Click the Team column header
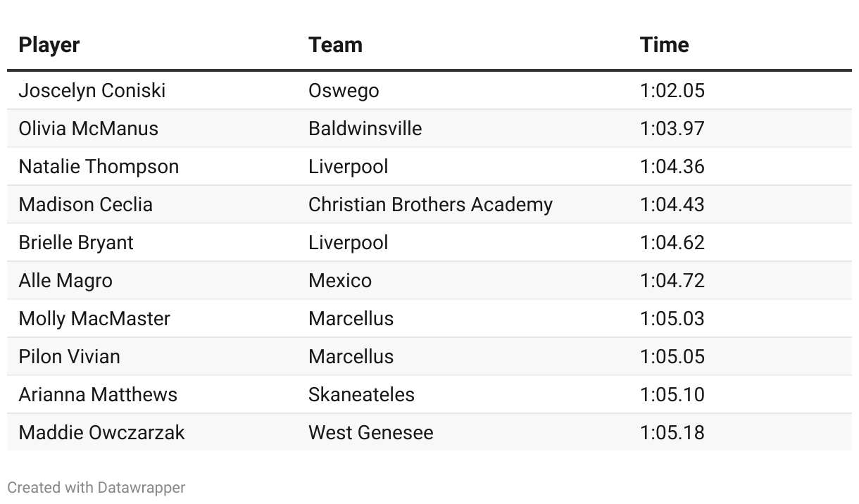Screen dimensions: 859x504 coord(335,44)
